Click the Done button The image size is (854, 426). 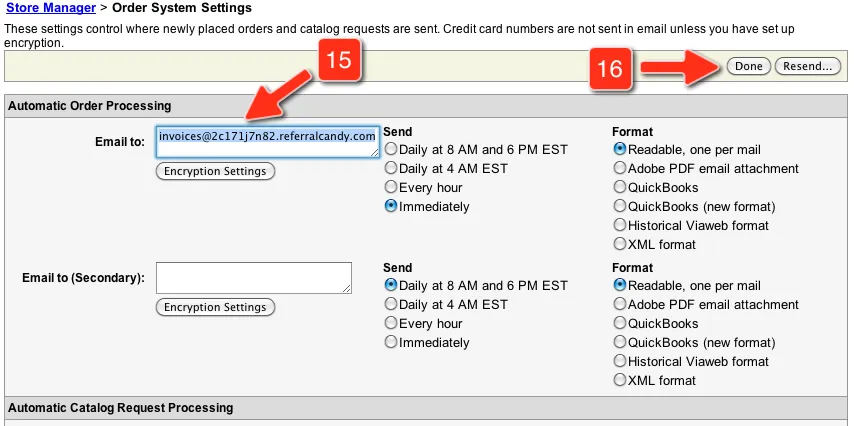pos(748,66)
